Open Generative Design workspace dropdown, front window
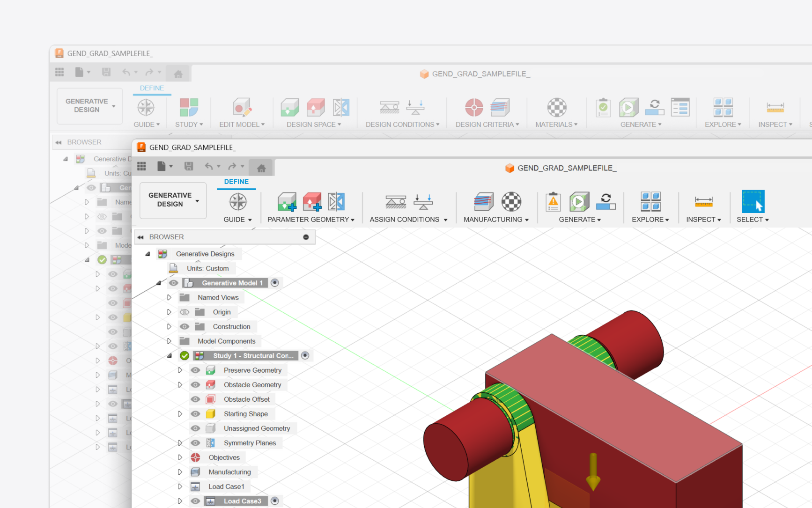The width and height of the screenshot is (812, 508). click(x=173, y=200)
